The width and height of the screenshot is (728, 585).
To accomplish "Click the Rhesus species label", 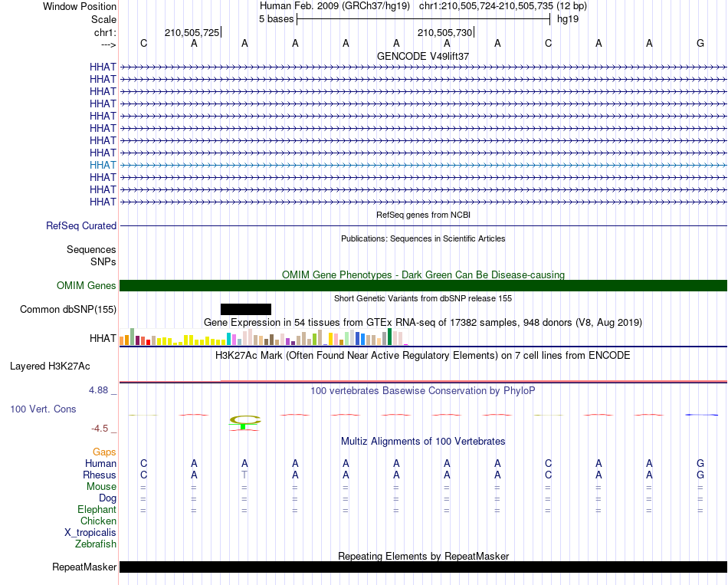I will (x=100, y=475).
